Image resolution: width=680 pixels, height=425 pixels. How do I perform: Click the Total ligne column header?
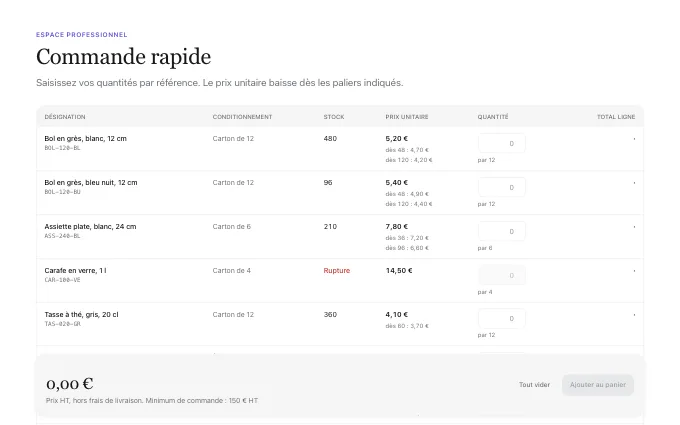616,117
